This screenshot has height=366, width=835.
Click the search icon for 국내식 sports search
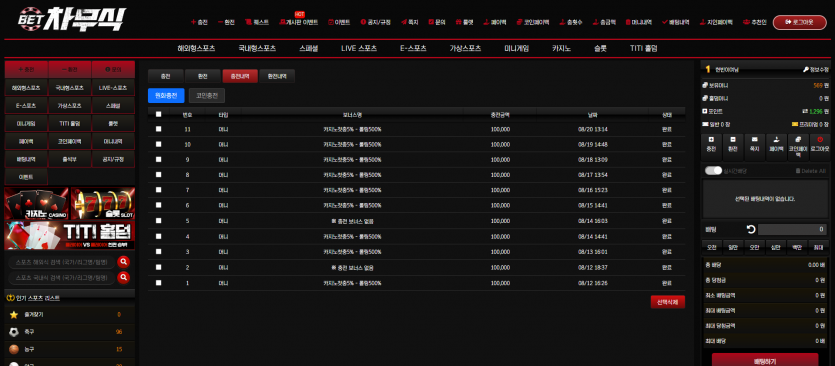click(124, 277)
